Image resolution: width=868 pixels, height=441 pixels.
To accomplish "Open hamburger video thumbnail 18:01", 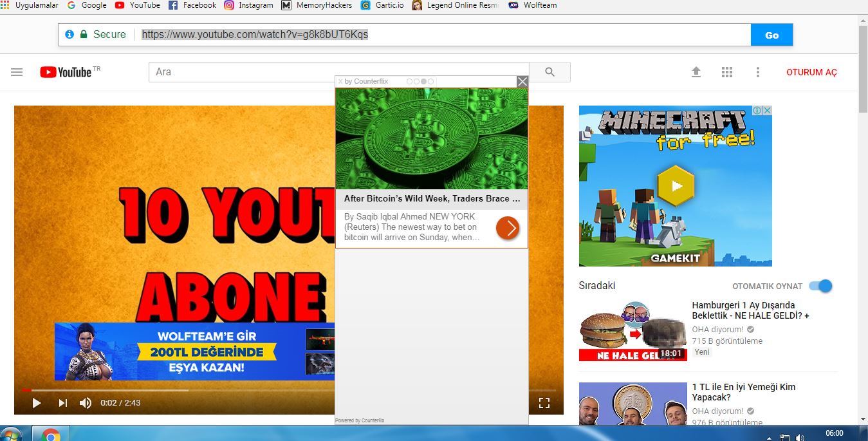I will [633, 331].
